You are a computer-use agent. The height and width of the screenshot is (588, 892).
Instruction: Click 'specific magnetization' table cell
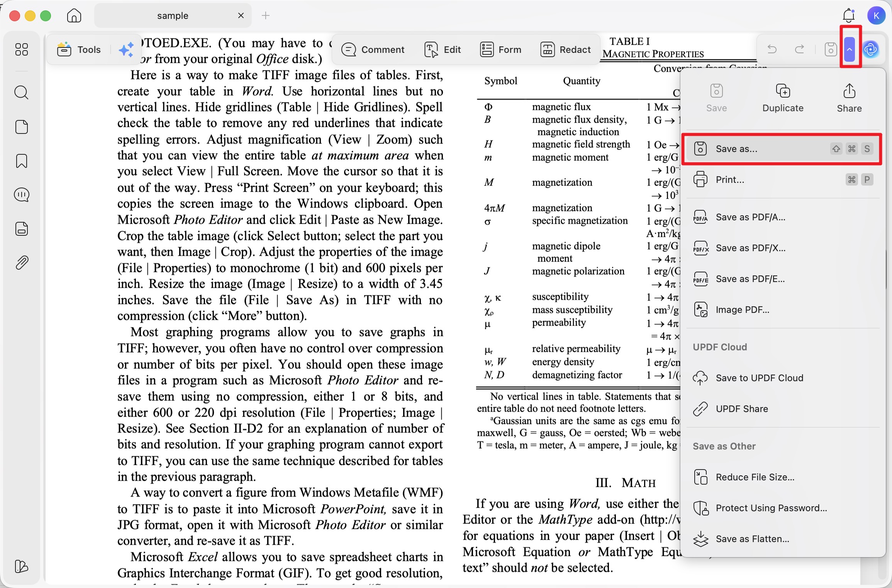[x=580, y=221]
